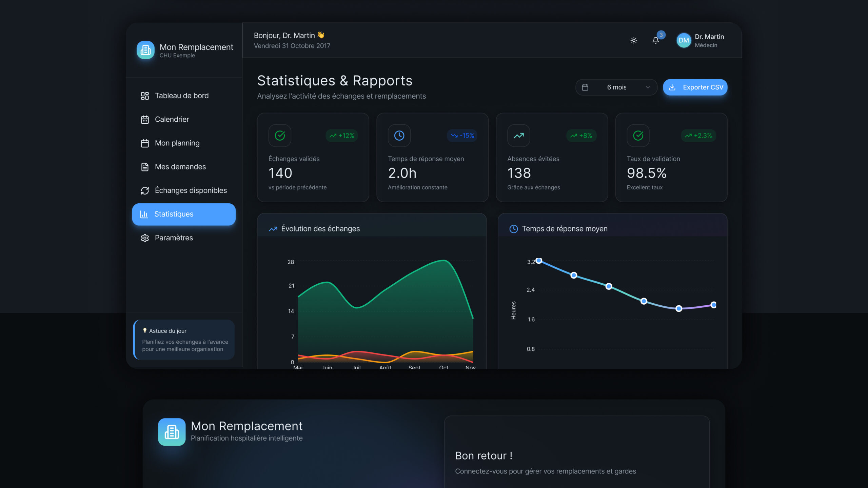Open the notifications bell
868x488 pixels.
pyautogui.click(x=656, y=40)
